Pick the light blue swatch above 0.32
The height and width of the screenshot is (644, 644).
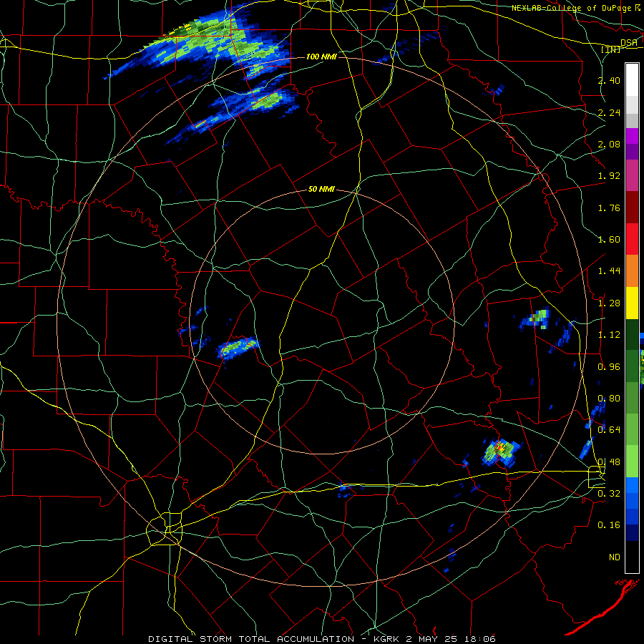[x=632, y=485]
